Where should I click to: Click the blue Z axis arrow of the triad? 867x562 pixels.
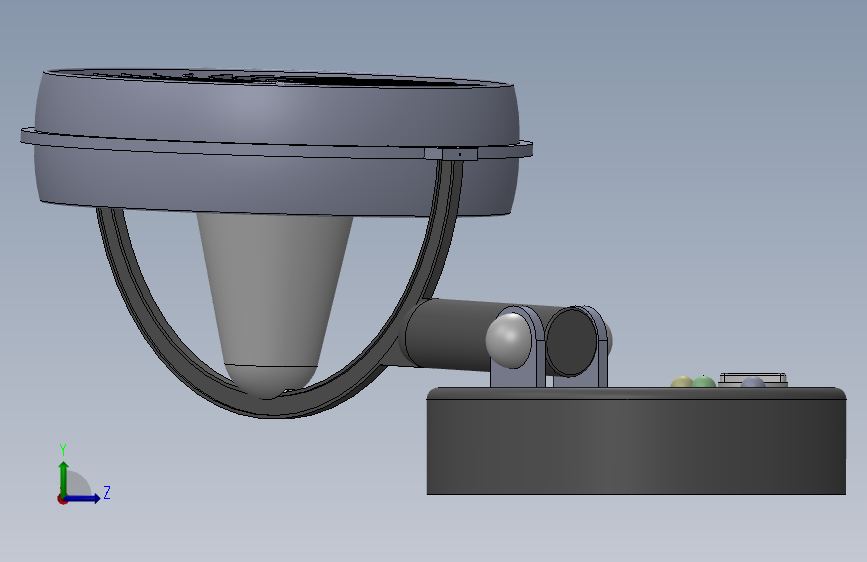(83, 498)
